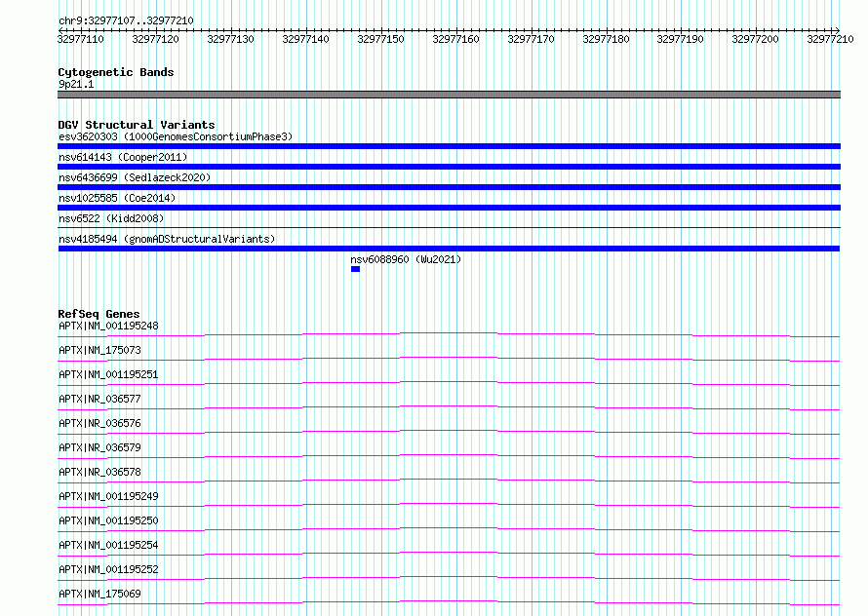Screen dimensions: 868x616
Task: Open the RefSeq Genes track heading
Action: coord(99,314)
